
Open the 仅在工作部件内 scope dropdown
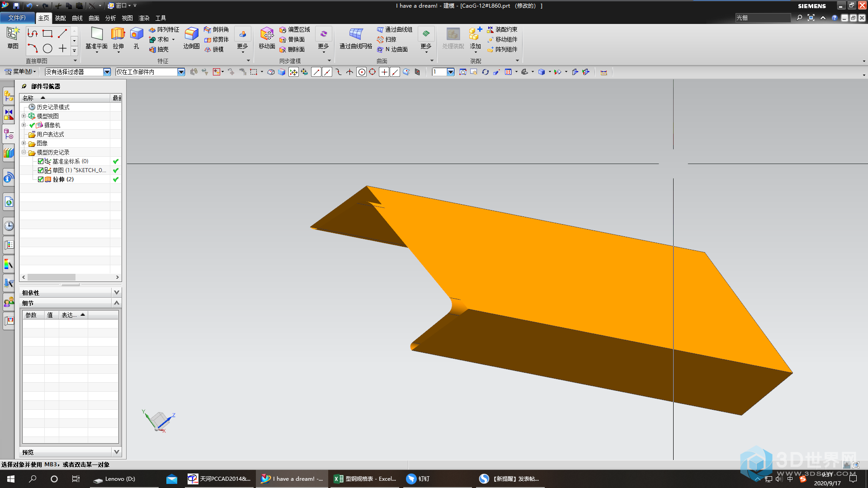pos(181,72)
